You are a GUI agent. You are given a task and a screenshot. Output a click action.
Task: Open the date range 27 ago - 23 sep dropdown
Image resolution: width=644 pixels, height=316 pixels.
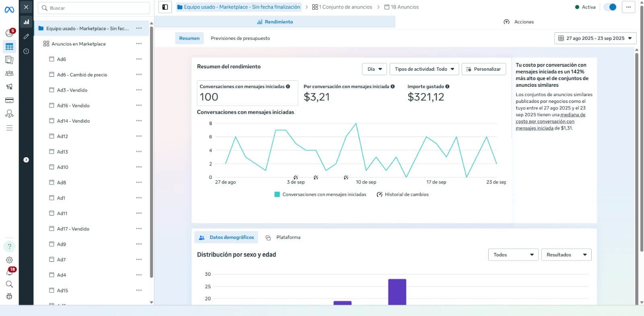[x=595, y=38]
